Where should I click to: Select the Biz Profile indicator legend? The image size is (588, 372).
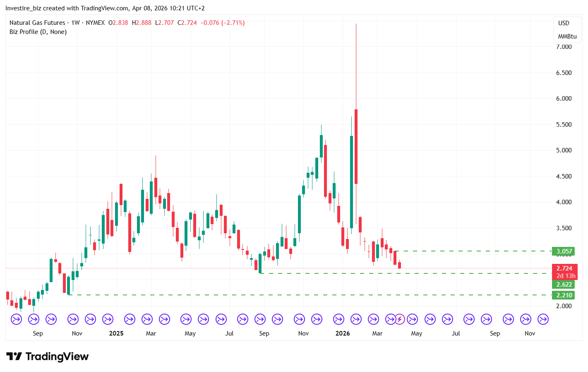[38, 32]
